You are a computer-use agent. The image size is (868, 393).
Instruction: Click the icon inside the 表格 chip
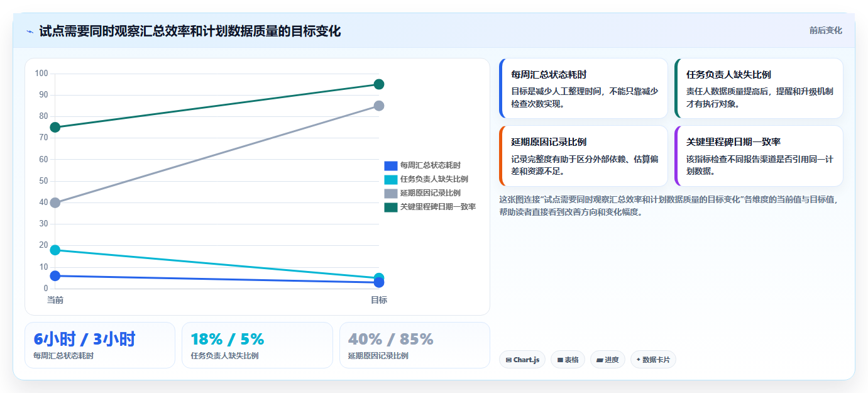click(x=560, y=360)
